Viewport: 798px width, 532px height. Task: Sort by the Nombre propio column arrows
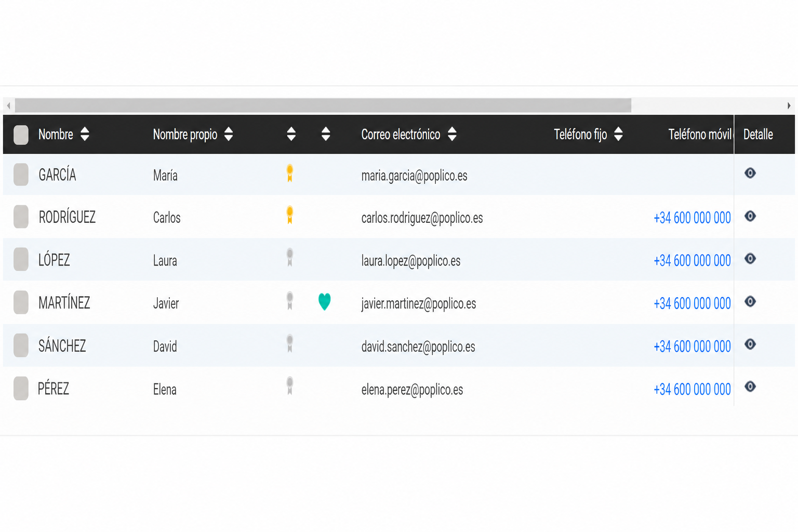coord(229,134)
